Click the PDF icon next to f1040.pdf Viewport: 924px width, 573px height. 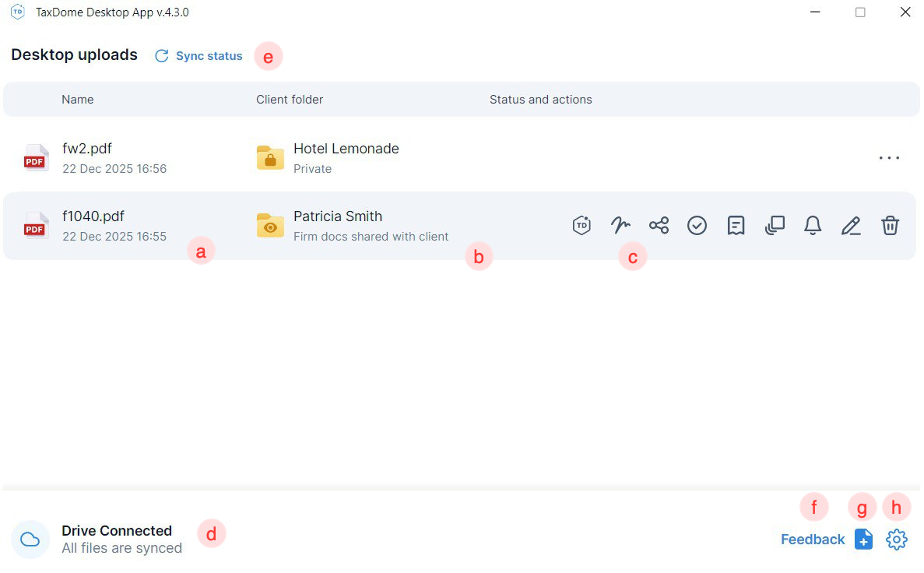pyautogui.click(x=36, y=226)
